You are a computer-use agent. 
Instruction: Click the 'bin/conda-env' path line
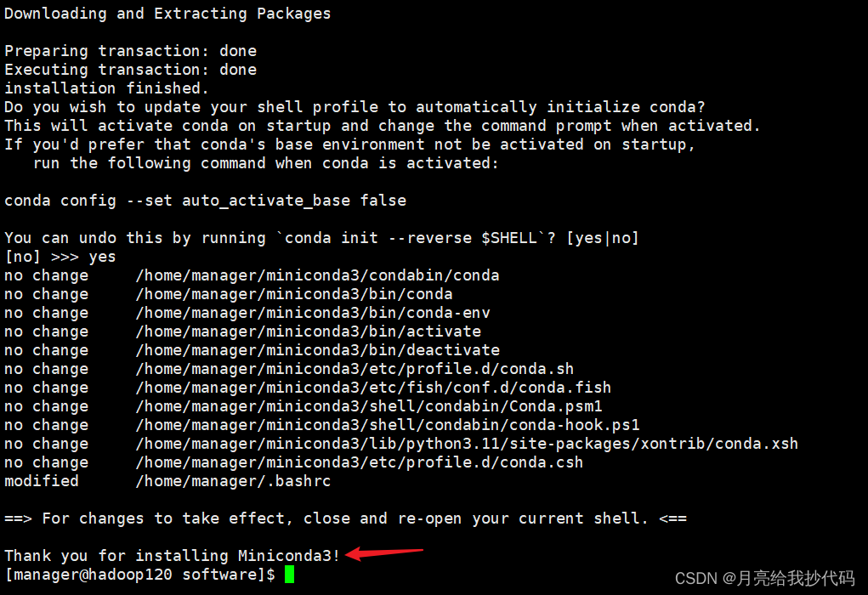click(313, 313)
